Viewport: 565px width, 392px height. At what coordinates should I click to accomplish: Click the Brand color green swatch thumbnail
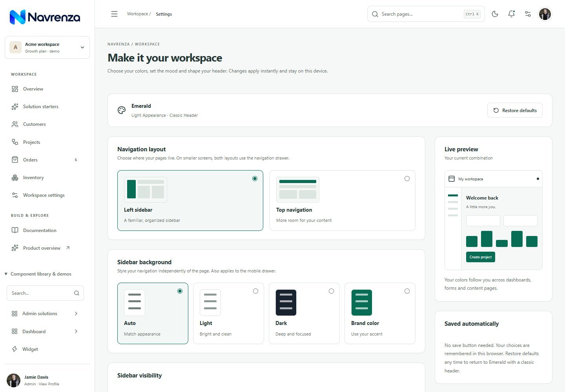coord(362,303)
